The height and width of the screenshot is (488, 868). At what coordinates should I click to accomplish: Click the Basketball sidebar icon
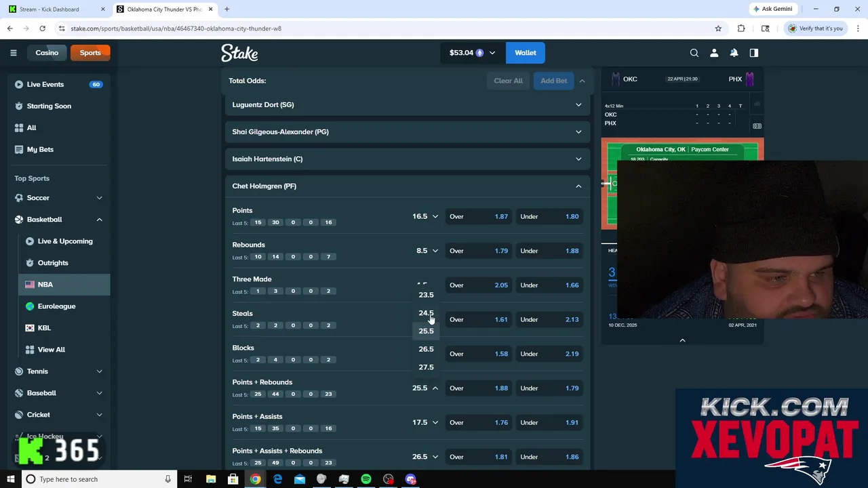[19, 220]
